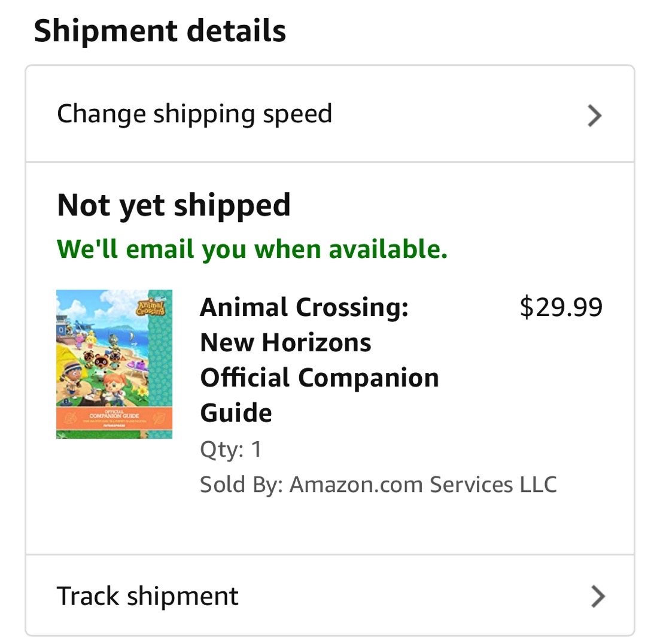Click the "New Horizons" line of product title
660x644 pixels.
(x=285, y=343)
